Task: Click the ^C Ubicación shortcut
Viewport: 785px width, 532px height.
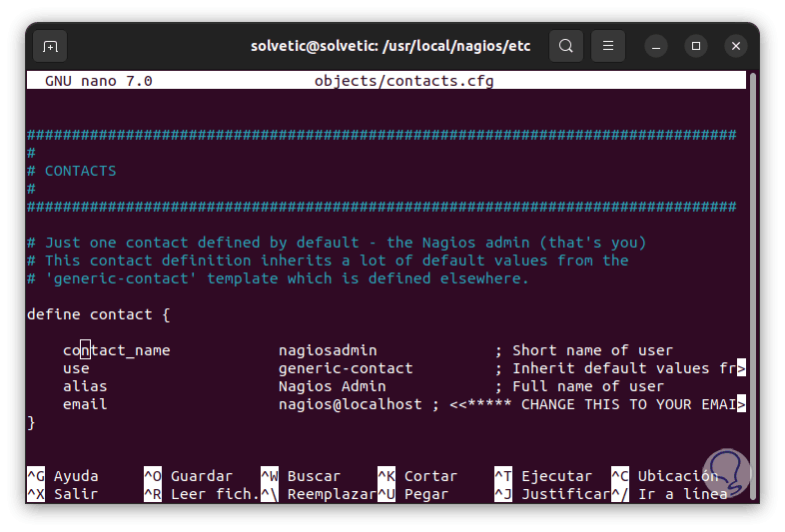Action: (x=665, y=476)
